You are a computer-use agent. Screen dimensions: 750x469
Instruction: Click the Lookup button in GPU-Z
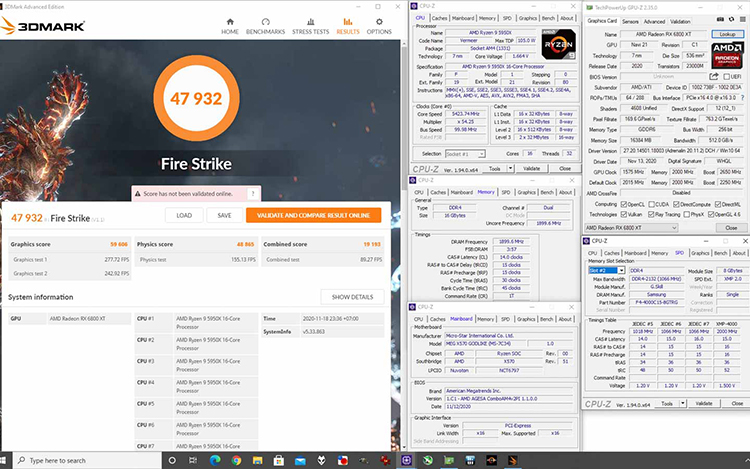pyautogui.click(x=728, y=34)
